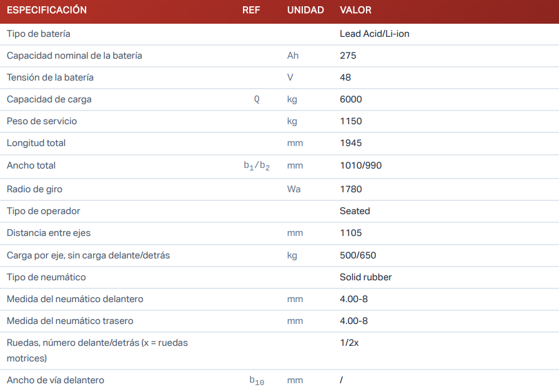Click the 'Peso de servicio' row label
Viewport: 559px width, 392px height.
(x=42, y=121)
